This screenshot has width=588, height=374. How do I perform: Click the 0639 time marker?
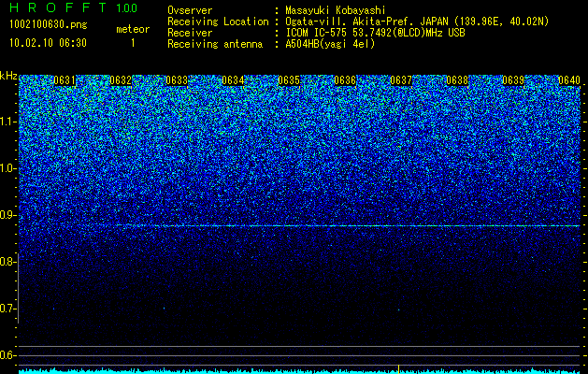point(513,80)
